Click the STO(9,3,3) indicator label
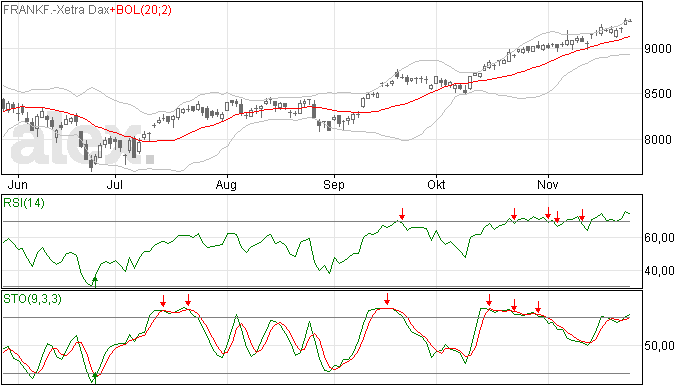Screen dimensions: 690x387 pos(32,299)
